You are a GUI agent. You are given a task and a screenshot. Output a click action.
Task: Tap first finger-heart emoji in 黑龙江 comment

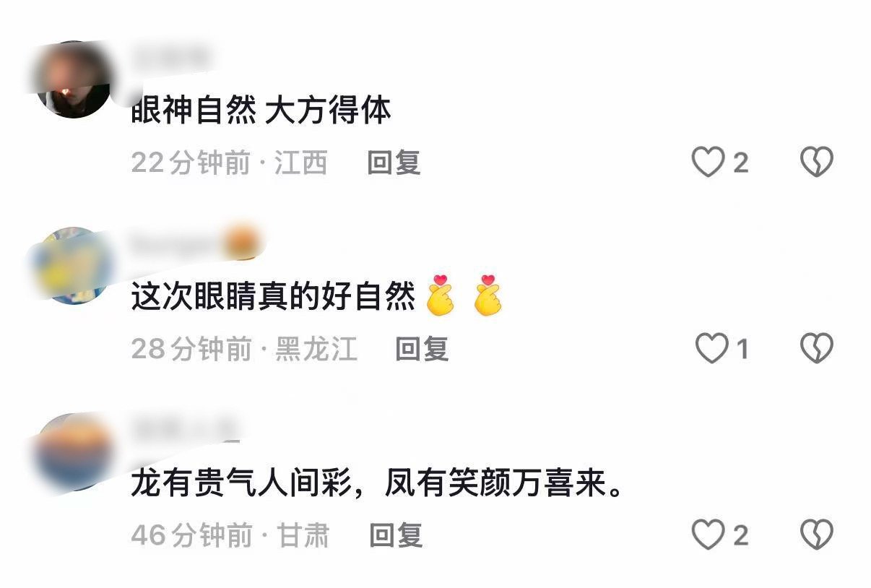[x=440, y=295]
